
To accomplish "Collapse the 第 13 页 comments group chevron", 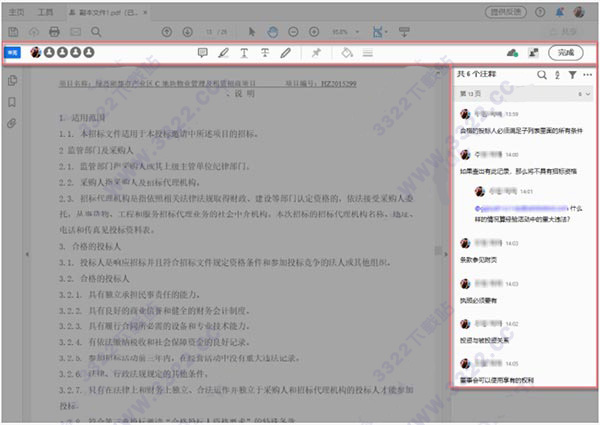I will tap(588, 94).
